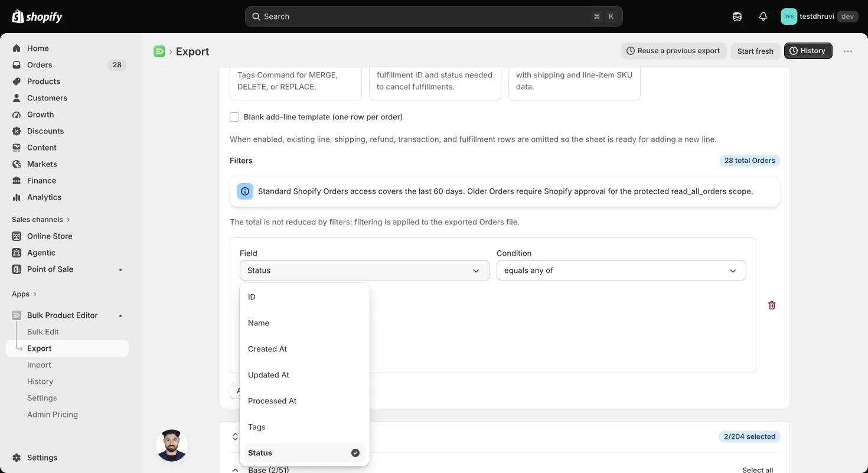Select Processed At option
Screen dimensions: 868x473
click(x=304, y=401)
